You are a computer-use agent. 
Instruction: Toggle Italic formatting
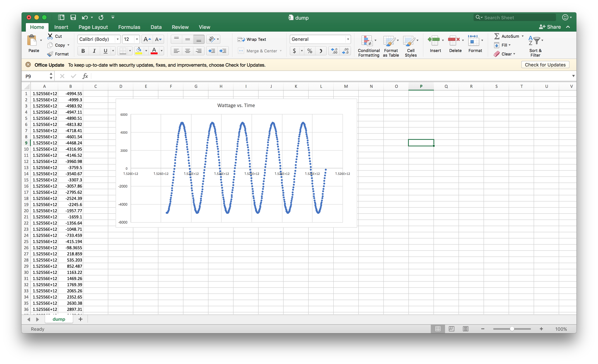tap(94, 51)
